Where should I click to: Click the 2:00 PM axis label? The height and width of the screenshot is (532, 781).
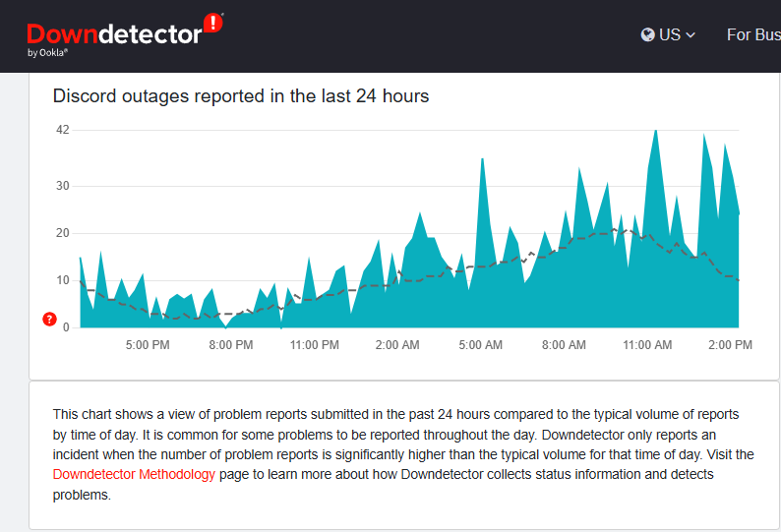(x=730, y=345)
